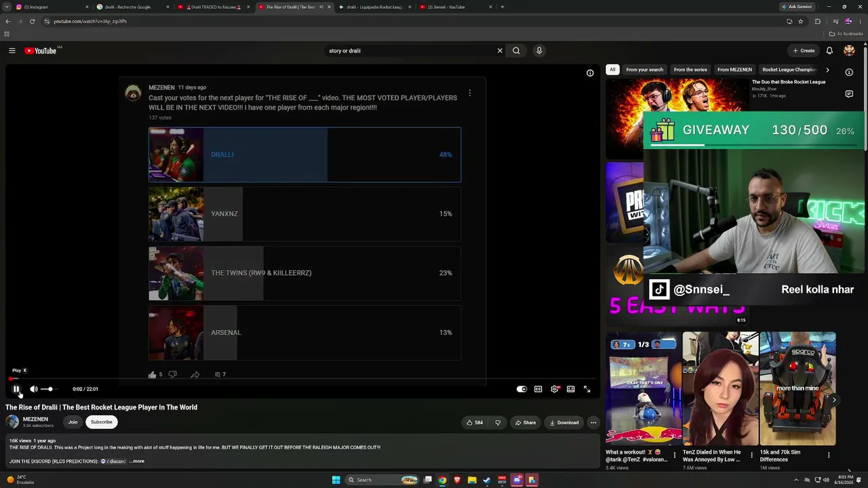Open File Explorer from taskbar
The height and width of the screenshot is (488, 868).
[472, 480]
